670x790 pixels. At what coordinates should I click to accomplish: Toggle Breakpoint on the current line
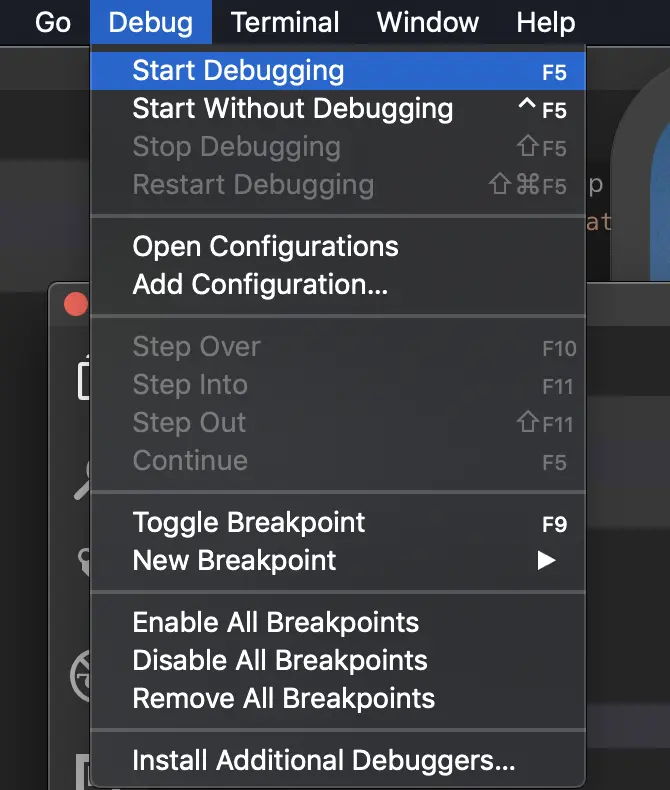click(249, 522)
